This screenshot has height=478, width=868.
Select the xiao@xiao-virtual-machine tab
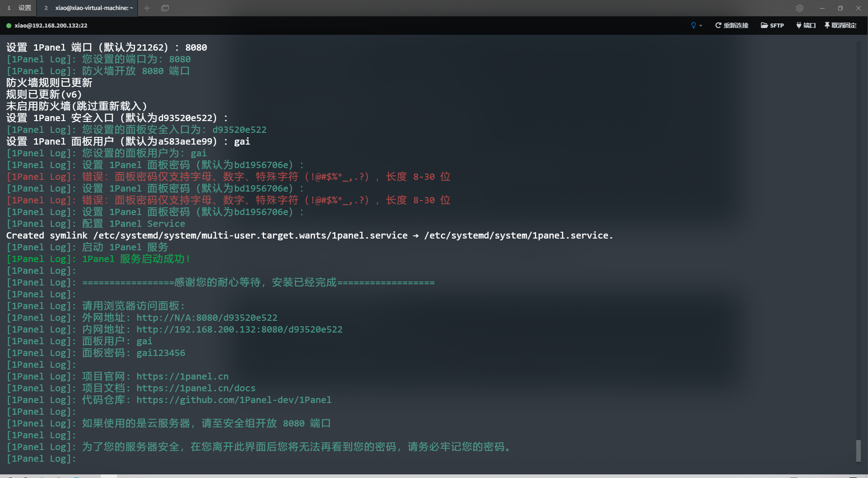[x=88, y=8]
